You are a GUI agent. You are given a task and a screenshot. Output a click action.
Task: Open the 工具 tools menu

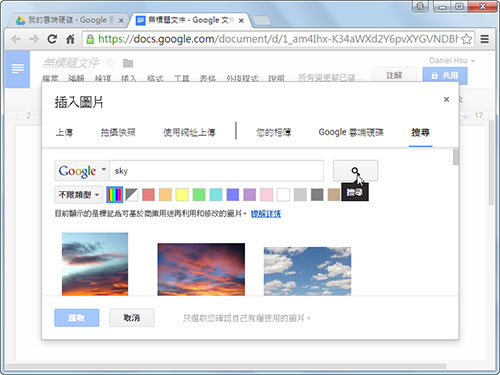182,78
